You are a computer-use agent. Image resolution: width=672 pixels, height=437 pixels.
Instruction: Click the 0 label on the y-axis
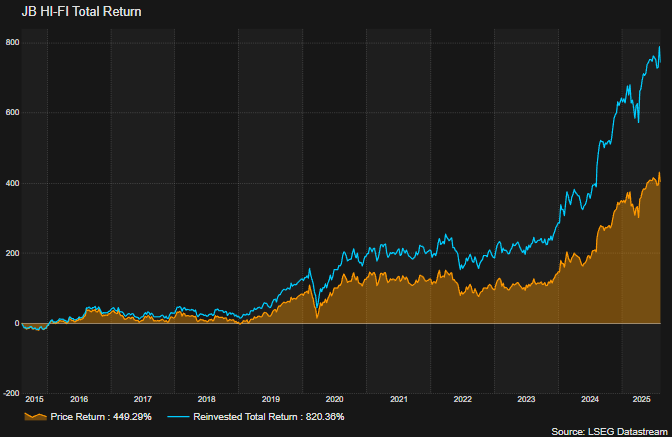pyautogui.click(x=16, y=323)
